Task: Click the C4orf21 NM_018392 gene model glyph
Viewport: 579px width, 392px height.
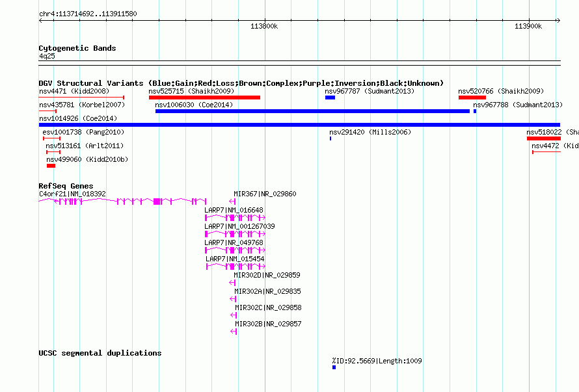Action: tap(122, 201)
